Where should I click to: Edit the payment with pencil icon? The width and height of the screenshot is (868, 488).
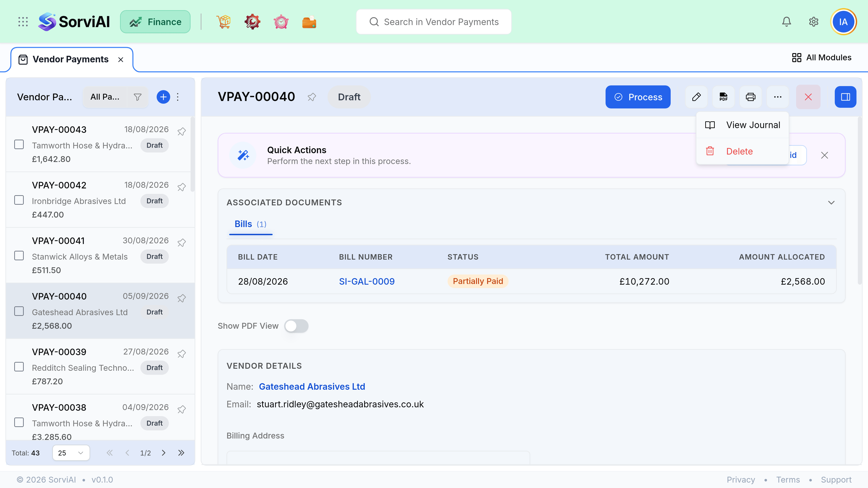click(696, 97)
